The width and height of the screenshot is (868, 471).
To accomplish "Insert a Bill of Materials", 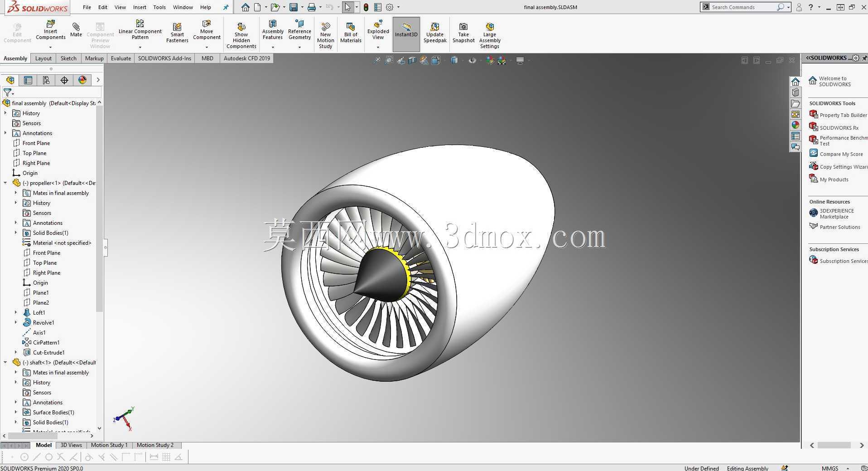I will pos(351,33).
